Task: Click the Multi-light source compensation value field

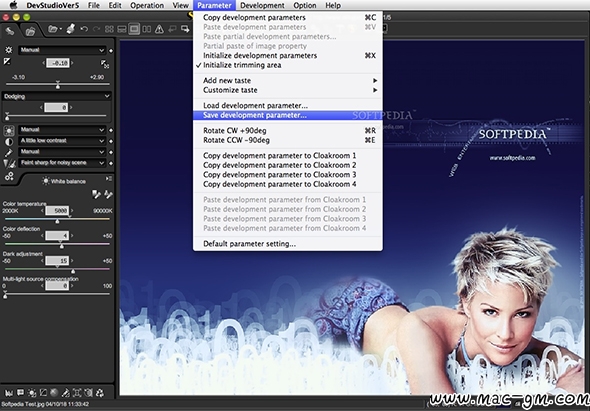Action: (57, 286)
